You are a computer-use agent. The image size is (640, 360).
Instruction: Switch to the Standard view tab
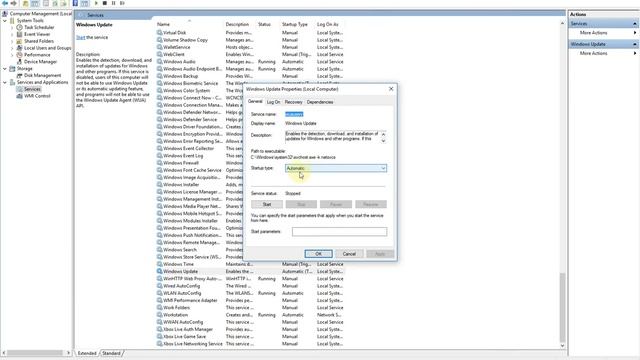[x=111, y=353]
